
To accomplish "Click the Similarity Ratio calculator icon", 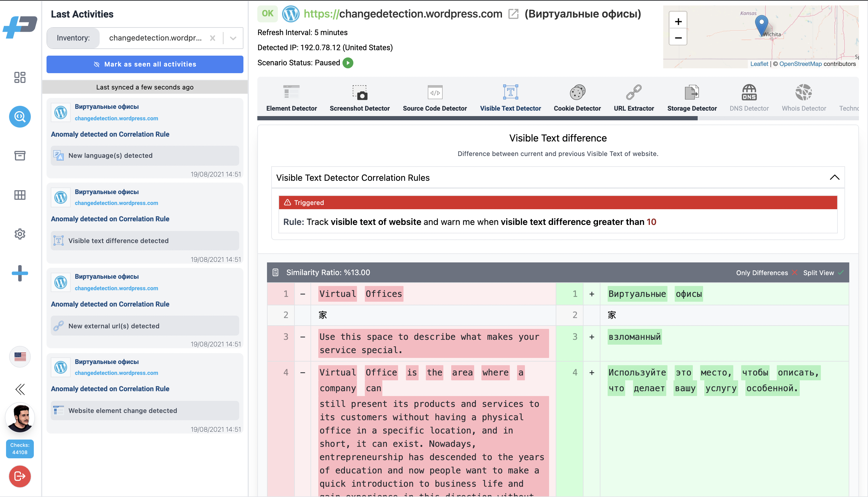I will (275, 272).
